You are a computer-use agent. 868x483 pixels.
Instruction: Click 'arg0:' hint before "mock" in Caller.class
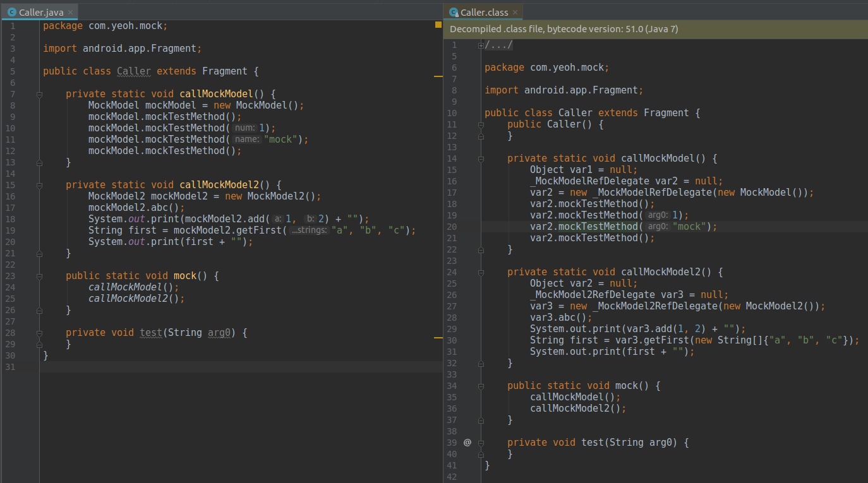(658, 227)
